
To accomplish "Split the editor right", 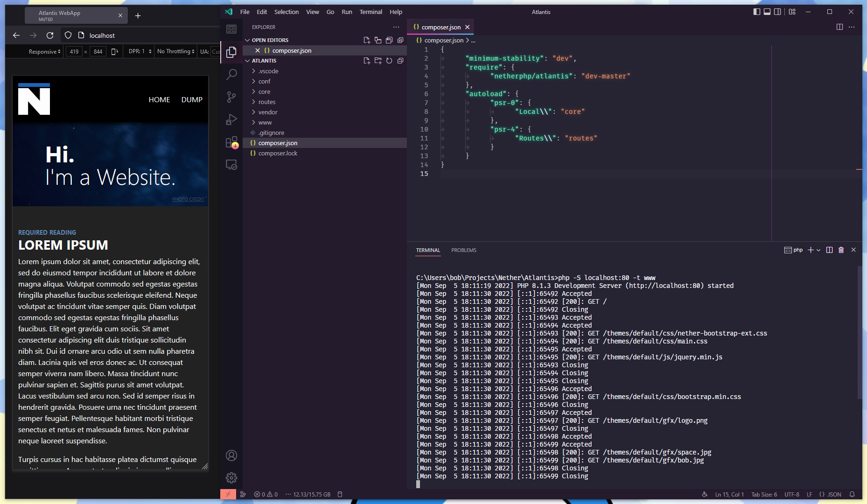I will (839, 27).
